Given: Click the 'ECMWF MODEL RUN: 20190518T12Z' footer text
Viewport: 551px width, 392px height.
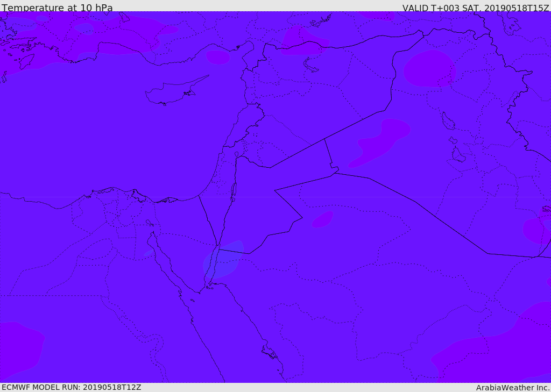Looking at the screenshot, I should [x=72, y=387].
